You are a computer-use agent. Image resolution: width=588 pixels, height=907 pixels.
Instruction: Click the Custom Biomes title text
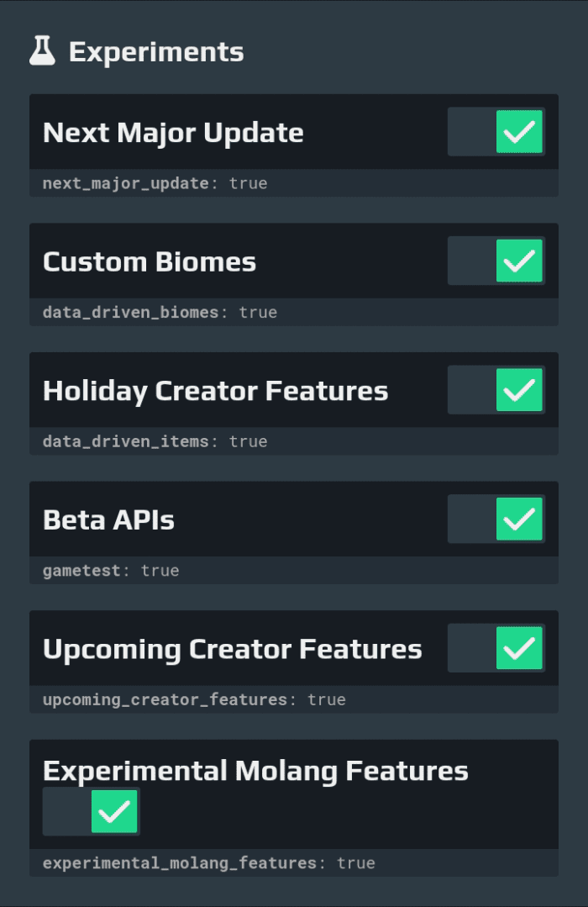[x=150, y=261]
